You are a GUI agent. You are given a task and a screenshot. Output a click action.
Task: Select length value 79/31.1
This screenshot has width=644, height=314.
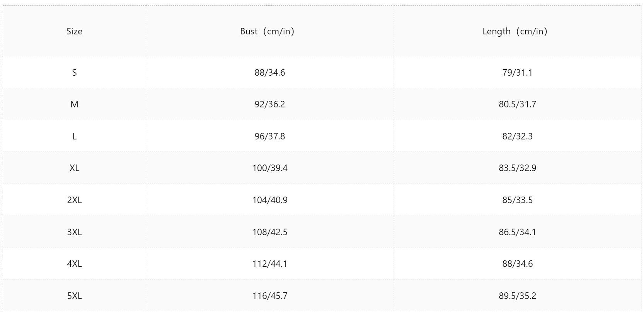(x=517, y=73)
